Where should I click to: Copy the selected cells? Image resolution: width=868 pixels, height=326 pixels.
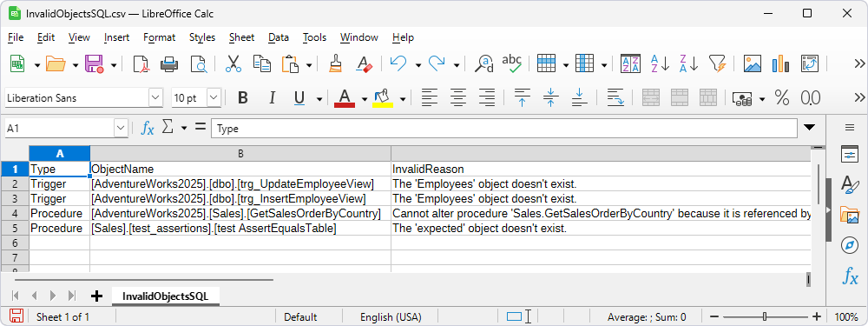coord(261,63)
